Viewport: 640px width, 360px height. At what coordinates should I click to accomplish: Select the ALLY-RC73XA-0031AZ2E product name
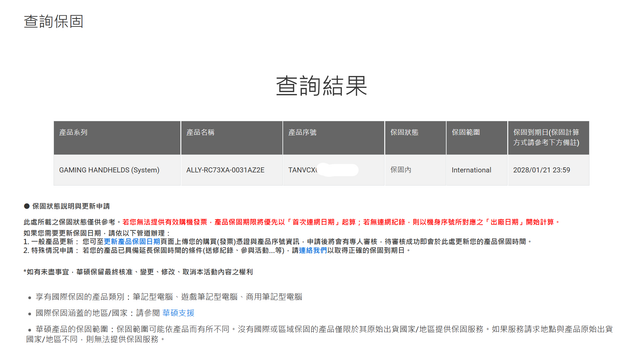pyautogui.click(x=225, y=170)
